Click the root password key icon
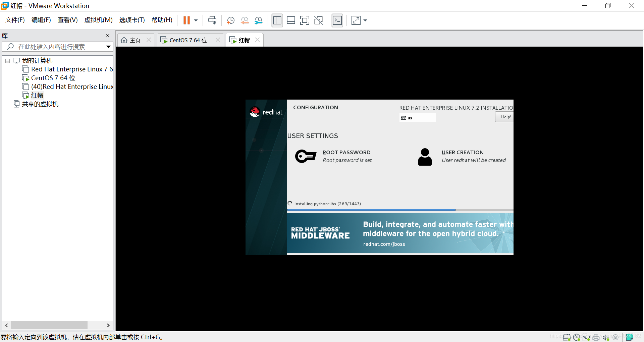 click(306, 156)
